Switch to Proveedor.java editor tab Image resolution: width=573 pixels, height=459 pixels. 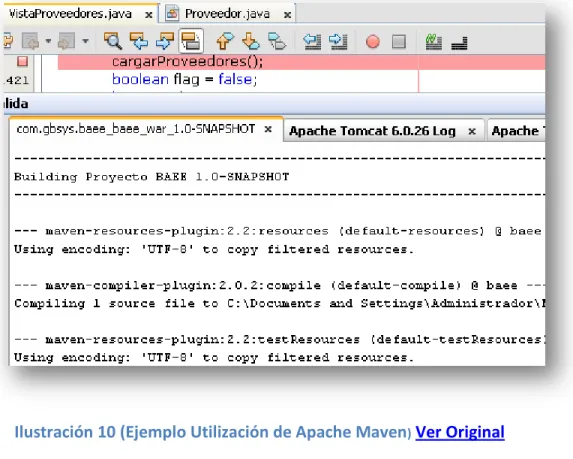[227, 14]
